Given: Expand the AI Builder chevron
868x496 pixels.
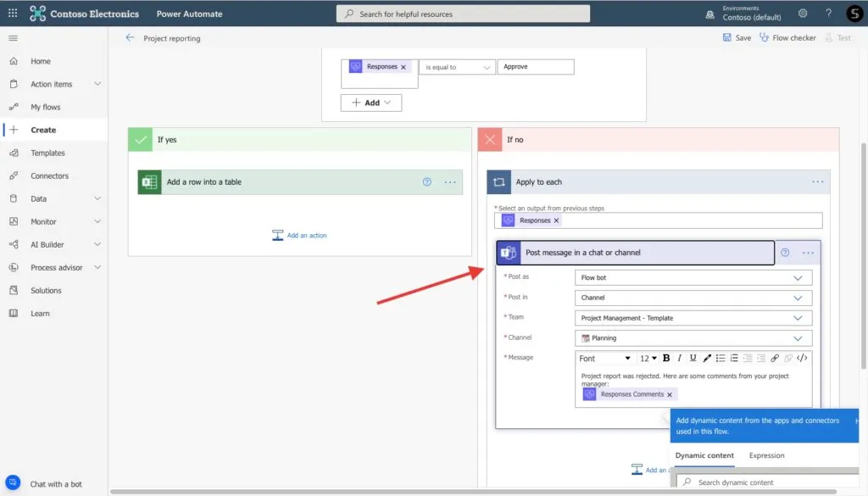Looking at the screenshot, I should pos(97,244).
